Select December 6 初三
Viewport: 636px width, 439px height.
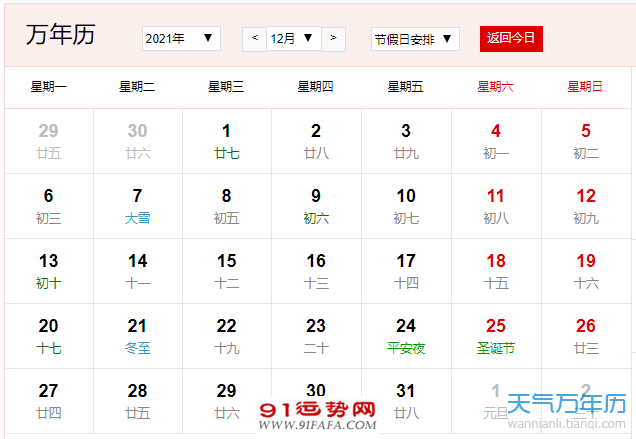click(49, 206)
